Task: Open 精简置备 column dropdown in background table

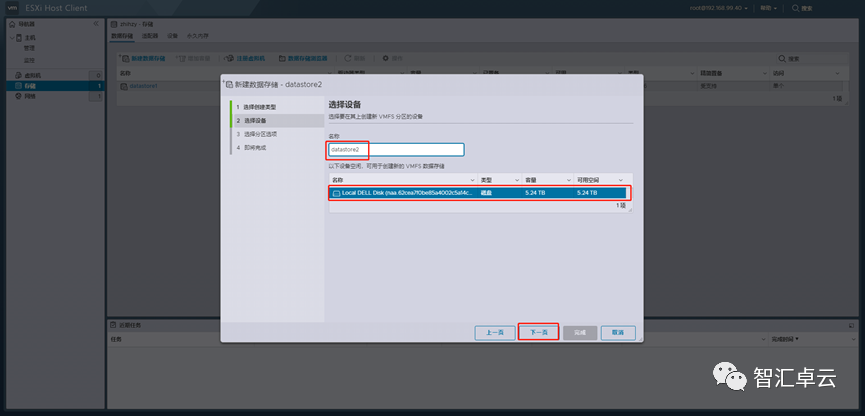Action: click(x=764, y=73)
